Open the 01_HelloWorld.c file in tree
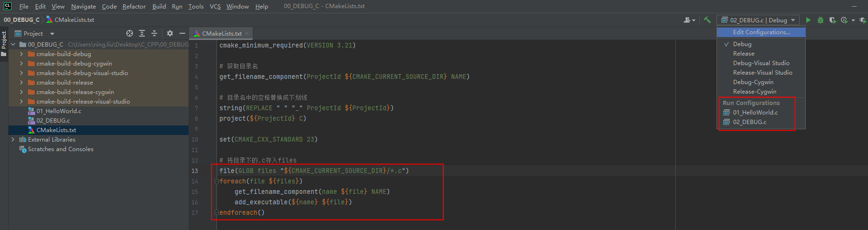The width and height of the screenshot is (868, 230). [x=58, y=111]
